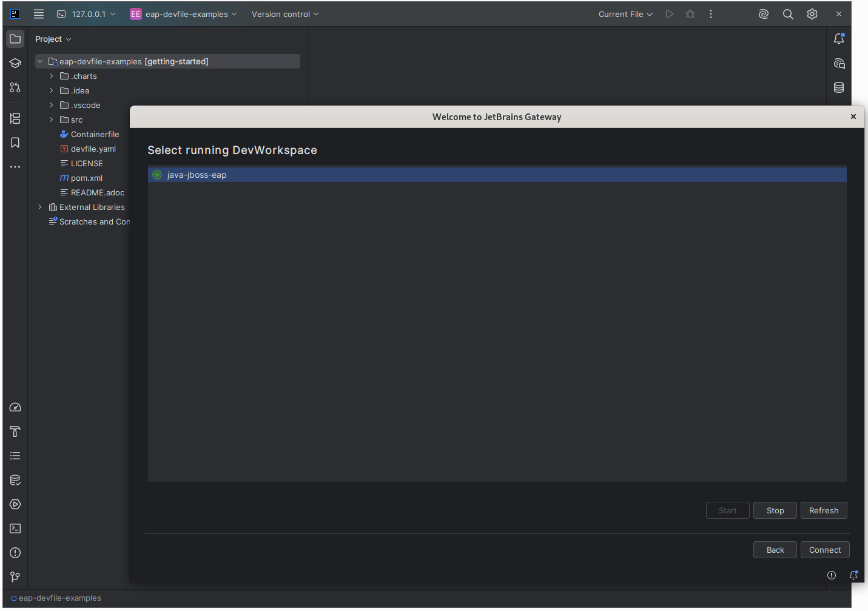Screen dimensions: 868x611
Task: Open the Bookmarks tool window
Action: pos(15,143)
